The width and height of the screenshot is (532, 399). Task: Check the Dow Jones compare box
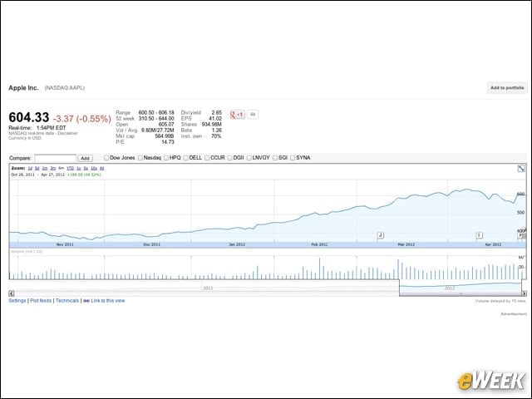click(x=106, y=158)
